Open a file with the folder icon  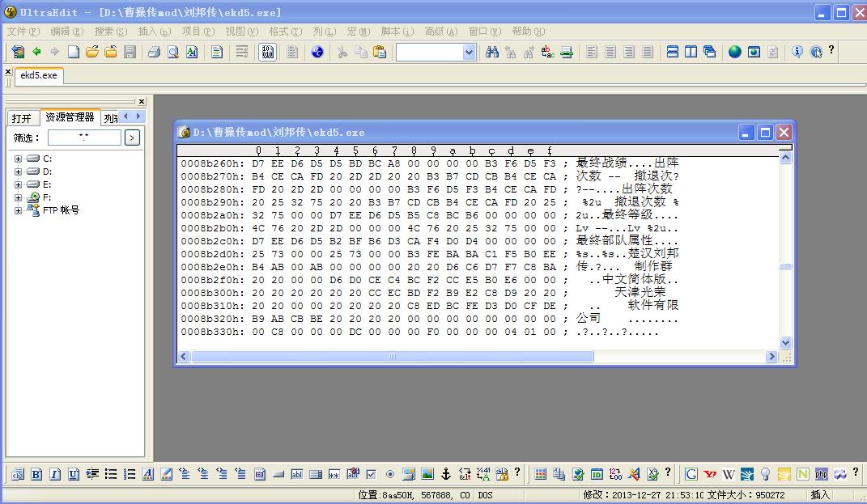92,52
